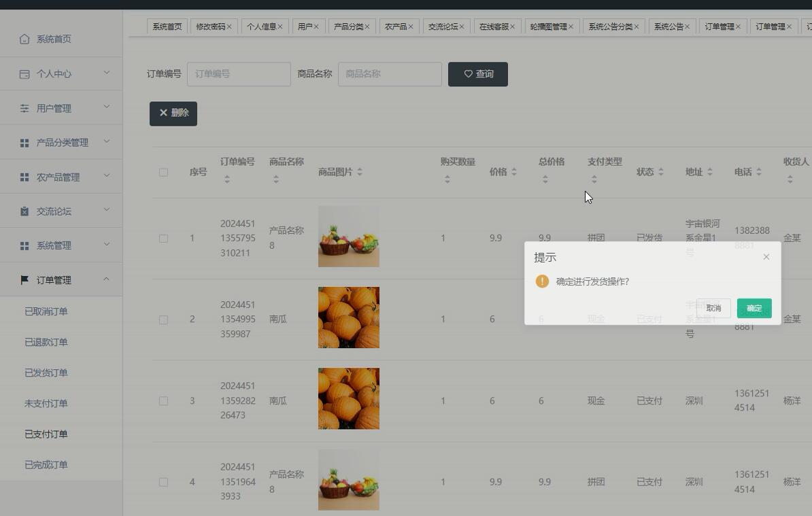Screen dimensions: 812x516
Task: Sort by 支付类型 column arrows
Action: (x=594, y=179)
